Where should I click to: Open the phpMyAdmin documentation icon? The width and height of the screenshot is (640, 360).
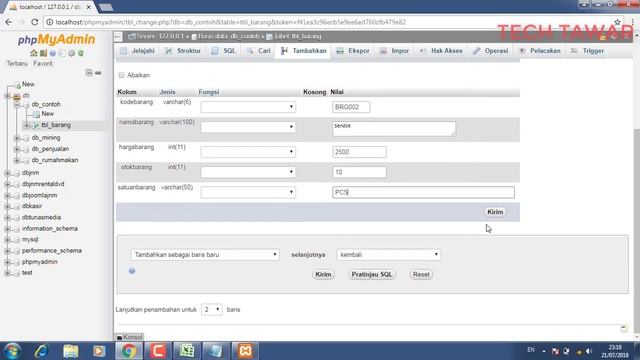[x=53, y=53]
